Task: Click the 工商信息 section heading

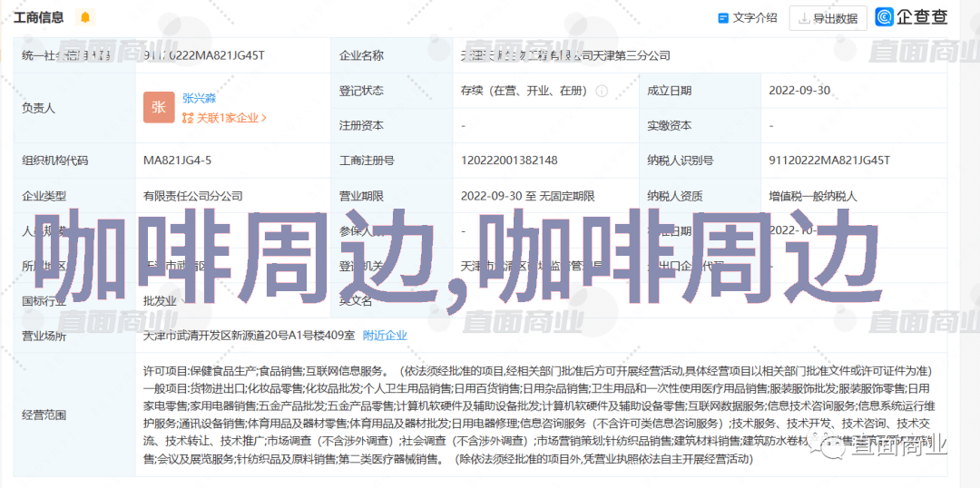Action: click(x=39, y=17)
